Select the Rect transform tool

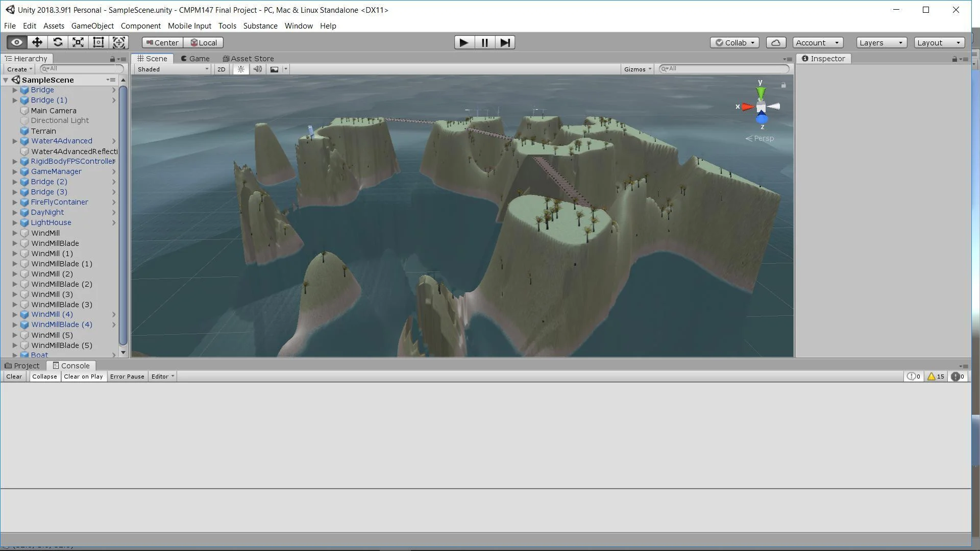coord(98,42)
